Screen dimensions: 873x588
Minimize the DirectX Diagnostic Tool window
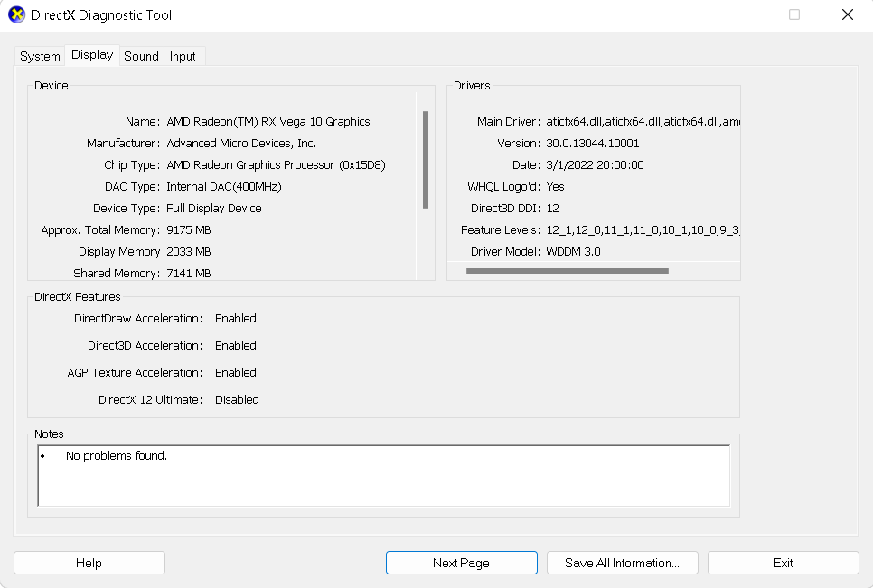741,14
